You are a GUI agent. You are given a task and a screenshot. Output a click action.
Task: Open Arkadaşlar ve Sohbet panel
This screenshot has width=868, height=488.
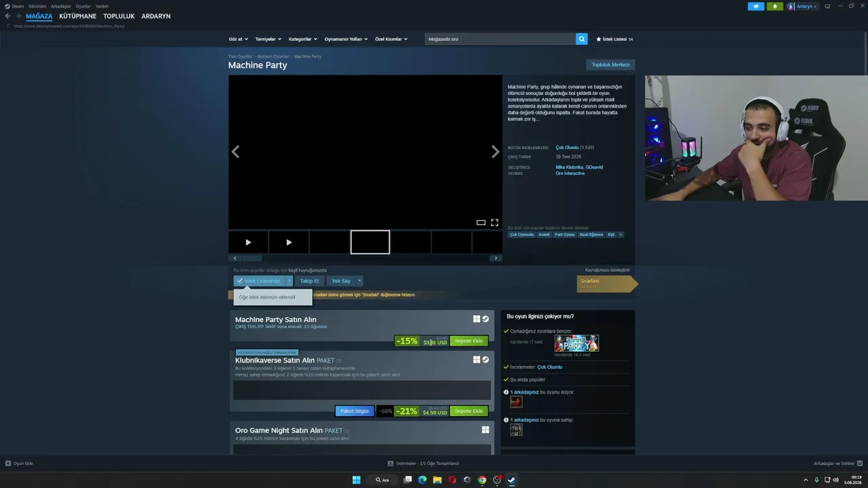838,464
